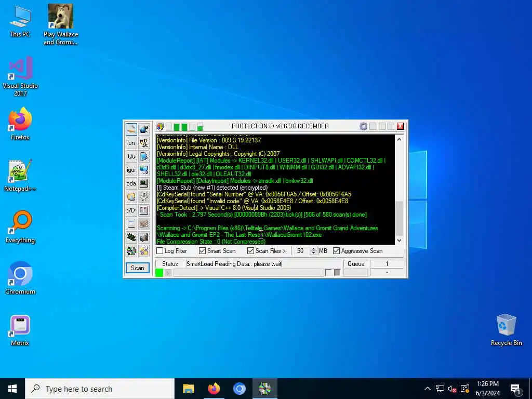
Task: Click the 'Scan Took : 2.797 Second(s)' line
Action: click(262, 215)
